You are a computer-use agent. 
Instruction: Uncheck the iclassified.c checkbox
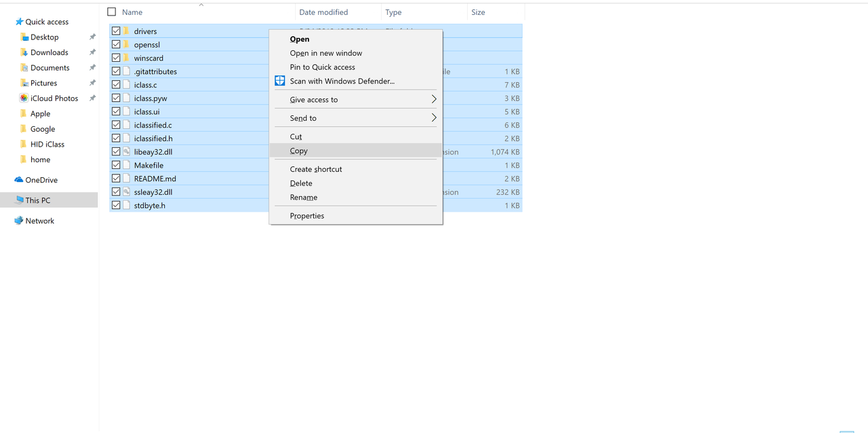[x=116, y=125]
